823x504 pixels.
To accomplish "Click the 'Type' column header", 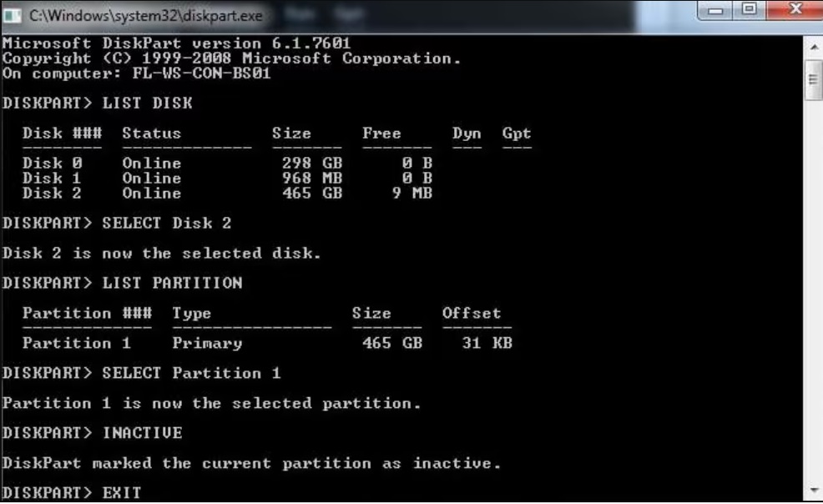I will 192,314.
